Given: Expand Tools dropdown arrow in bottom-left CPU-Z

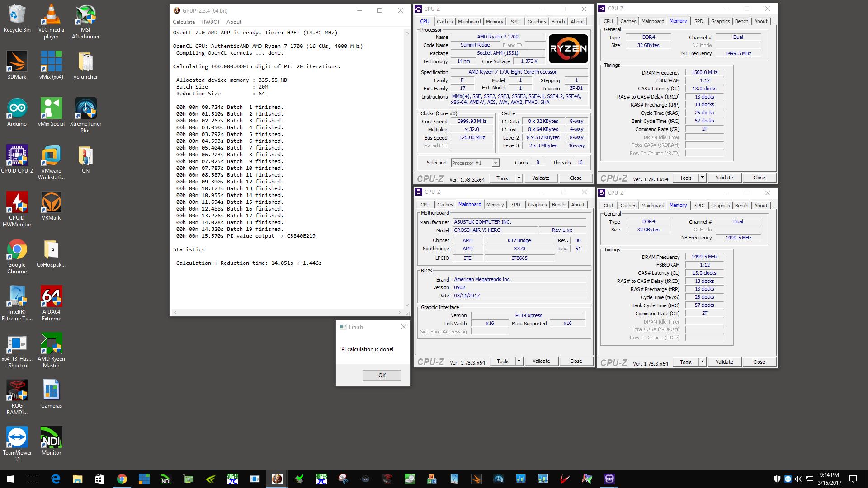Looking at the screenshot, I should pos(519,361).
